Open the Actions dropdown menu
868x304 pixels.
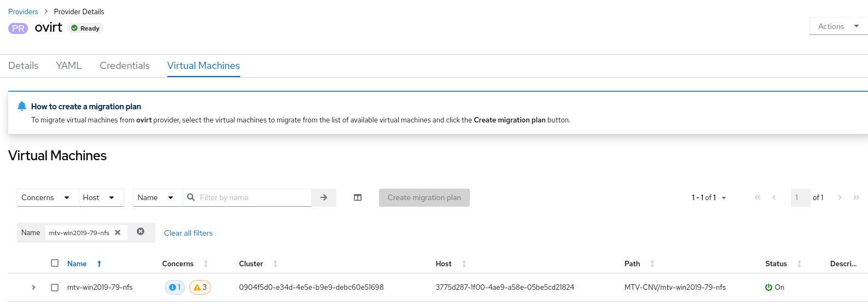(x=838, y=26)
